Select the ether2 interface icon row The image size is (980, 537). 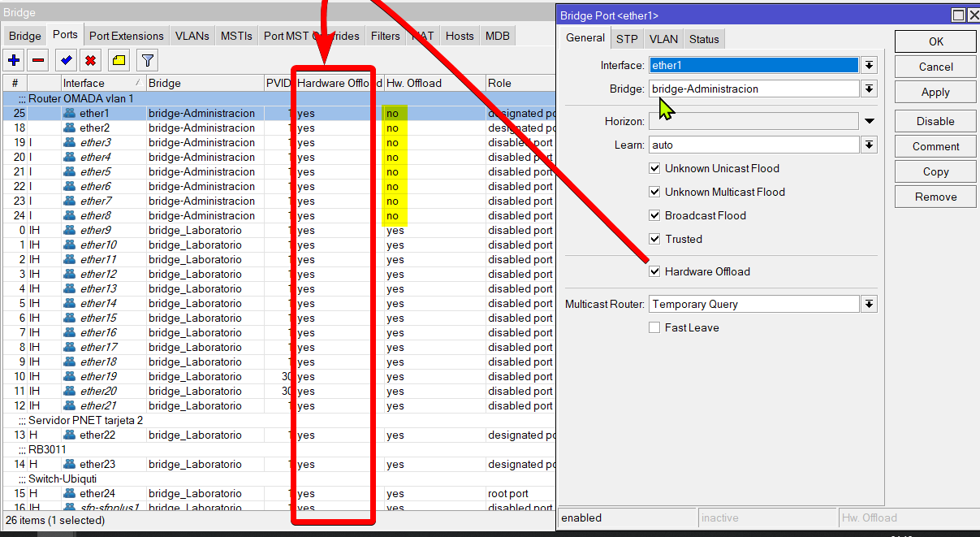70,128
